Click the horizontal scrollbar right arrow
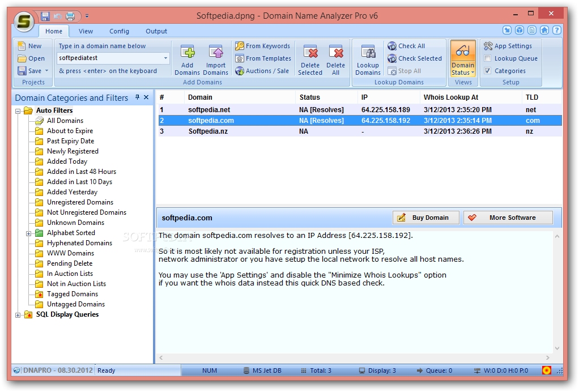This screenshot has height=392, width=579. coord(548,357)
